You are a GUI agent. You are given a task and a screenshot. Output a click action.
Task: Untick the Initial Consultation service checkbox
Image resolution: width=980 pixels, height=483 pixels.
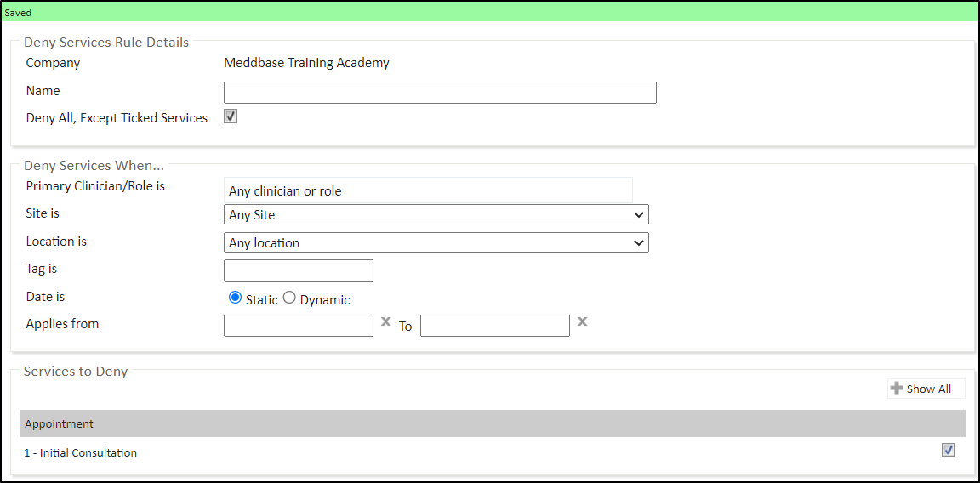(x=949, y=450)
